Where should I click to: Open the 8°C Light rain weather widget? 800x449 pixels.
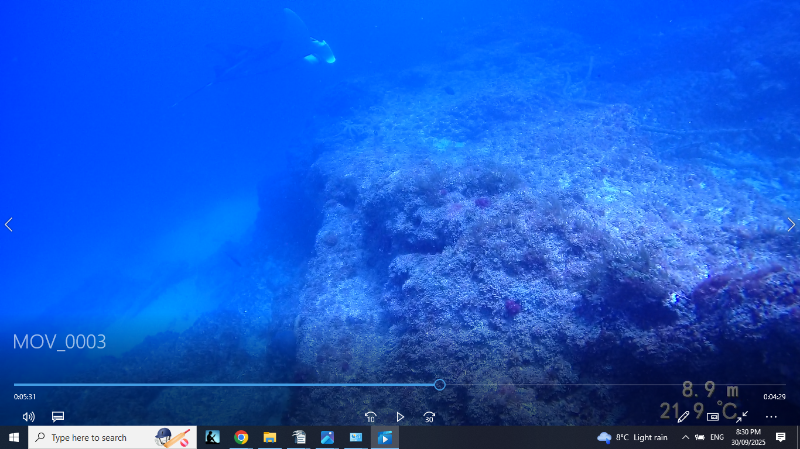(632, 437)
